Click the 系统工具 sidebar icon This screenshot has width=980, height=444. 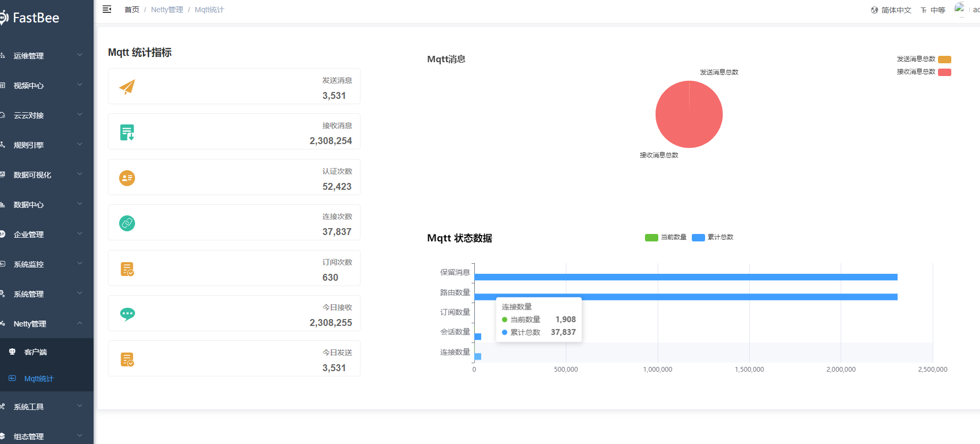click(3, 406)
